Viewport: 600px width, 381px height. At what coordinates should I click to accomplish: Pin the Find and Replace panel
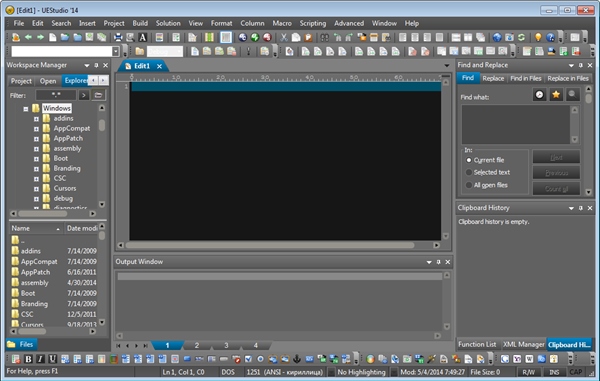(x=580, y=65)
